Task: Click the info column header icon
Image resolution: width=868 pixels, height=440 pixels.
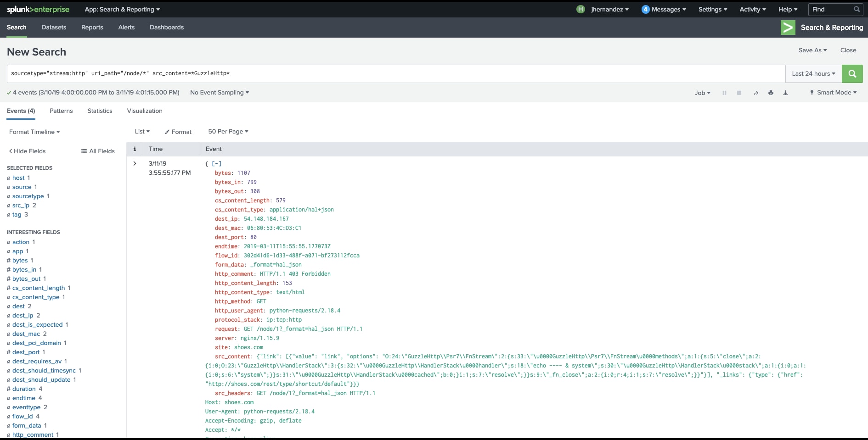Action: (135, 149)
